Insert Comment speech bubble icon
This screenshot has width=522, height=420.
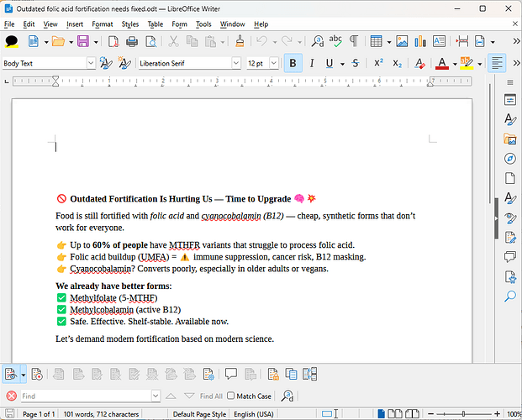pos(231,374)
